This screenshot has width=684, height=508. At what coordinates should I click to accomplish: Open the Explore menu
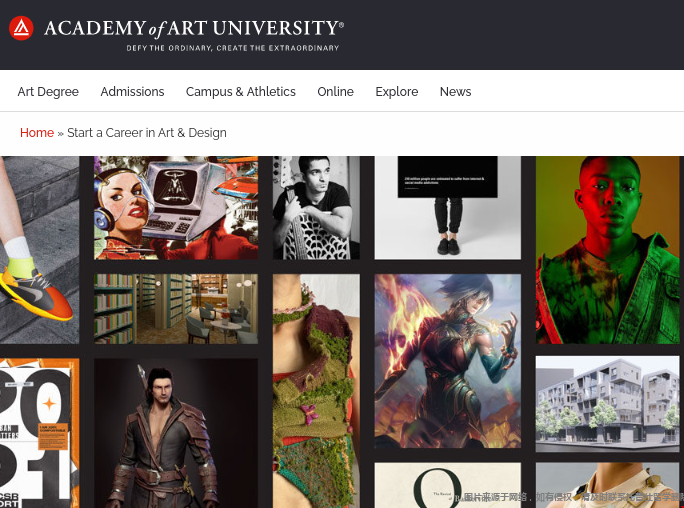click(x=397, y=92)
